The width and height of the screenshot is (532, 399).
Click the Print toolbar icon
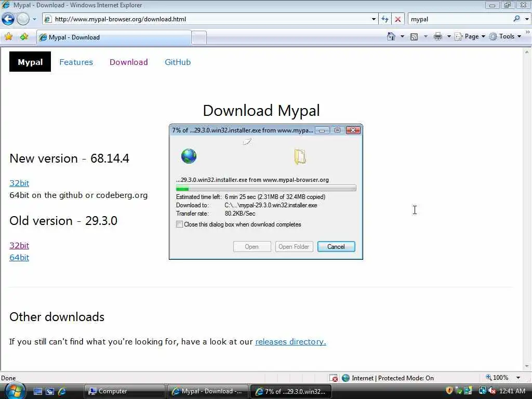coord(437,36)
